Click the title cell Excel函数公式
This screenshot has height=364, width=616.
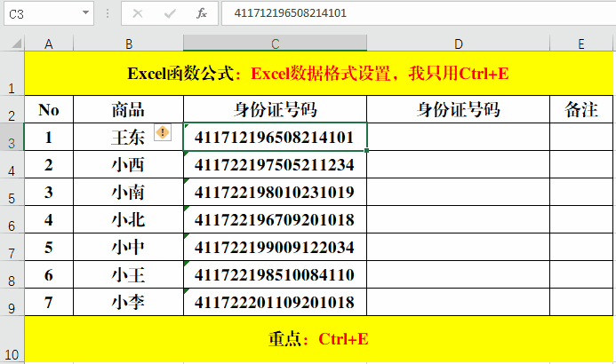pos(318,74)
